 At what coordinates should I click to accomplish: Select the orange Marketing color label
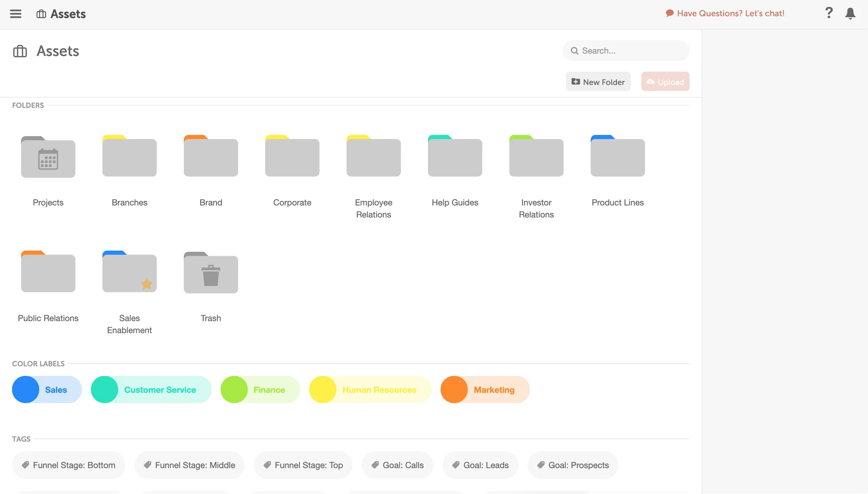[485, 390]
